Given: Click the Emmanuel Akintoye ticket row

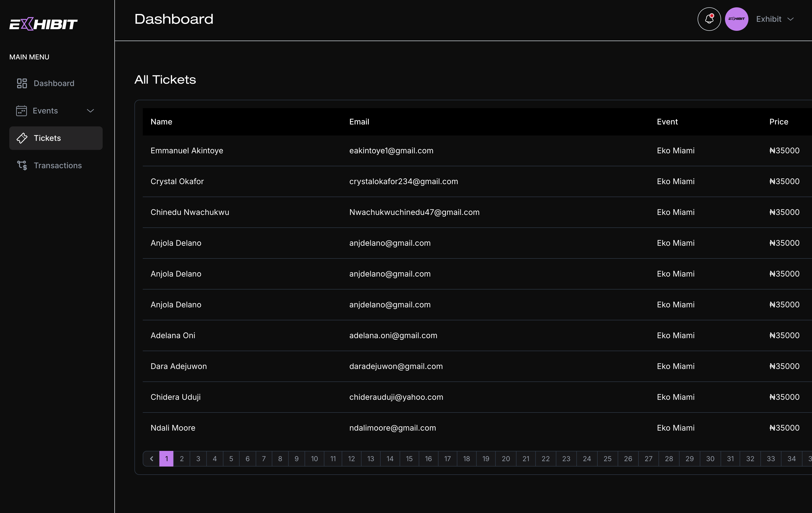Looking at the screenshot, I should click(477, 150).
